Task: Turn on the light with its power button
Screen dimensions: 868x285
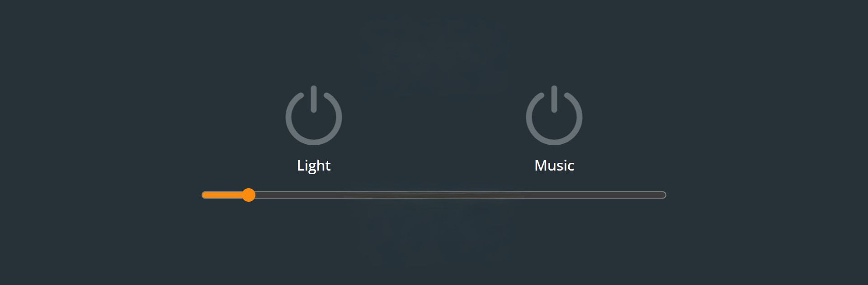Action: point(314,115)
